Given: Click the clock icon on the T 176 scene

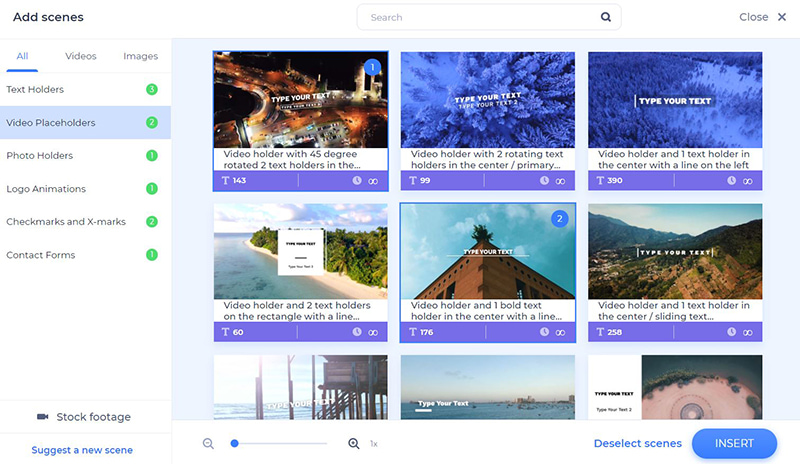Looking at the screenshot, I should point(544,332).
